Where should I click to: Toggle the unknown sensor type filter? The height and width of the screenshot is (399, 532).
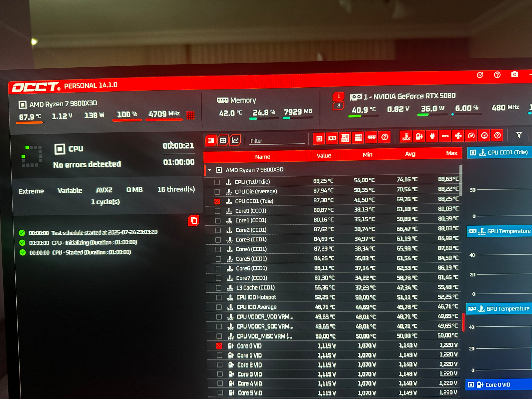click(497, 135)
